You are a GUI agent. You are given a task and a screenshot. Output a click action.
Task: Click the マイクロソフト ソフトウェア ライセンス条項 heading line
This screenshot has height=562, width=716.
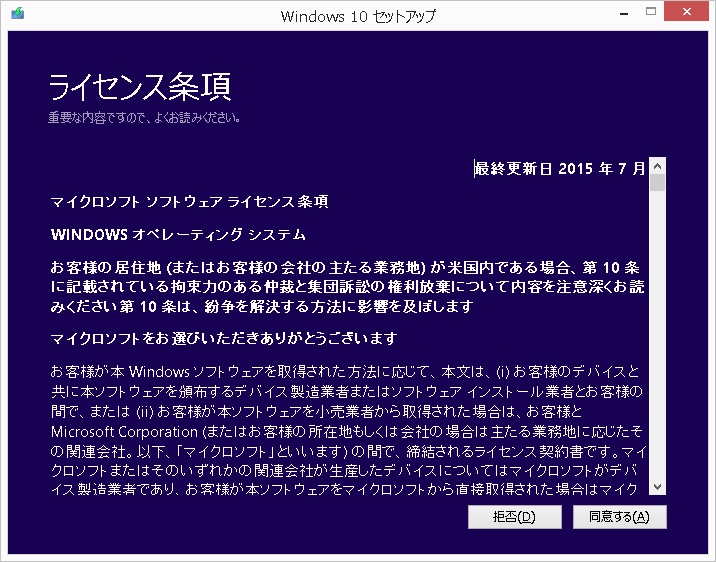190,201
